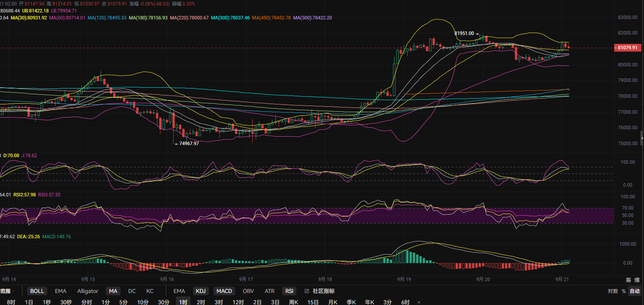This screenshot has width=644, height=305.
Task: Switch to the 3分 timeframe
Action: click(x=387, y=302)
